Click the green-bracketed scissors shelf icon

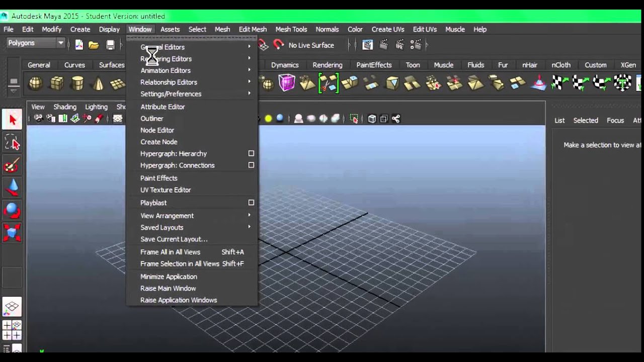(x=328, y=83)
